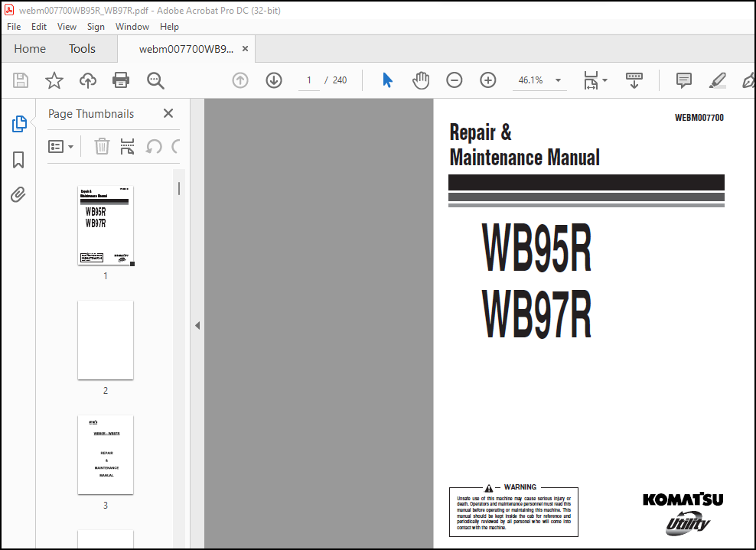Click the 'WB97R' title in the document
756x550 pixels.
536,314
